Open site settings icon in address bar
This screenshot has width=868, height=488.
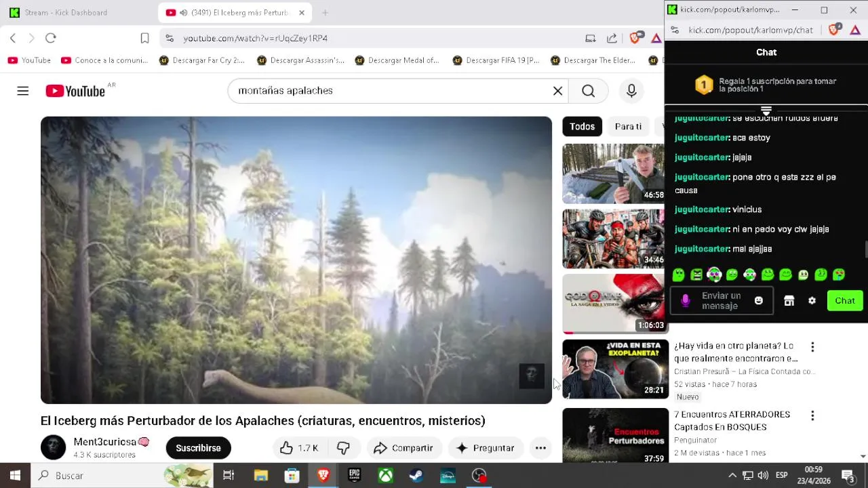170,38
